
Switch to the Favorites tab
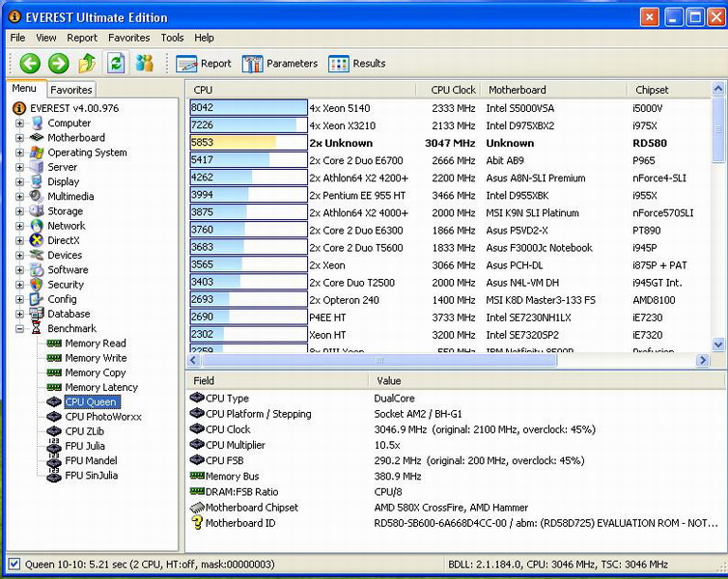[x=71, y=90]
